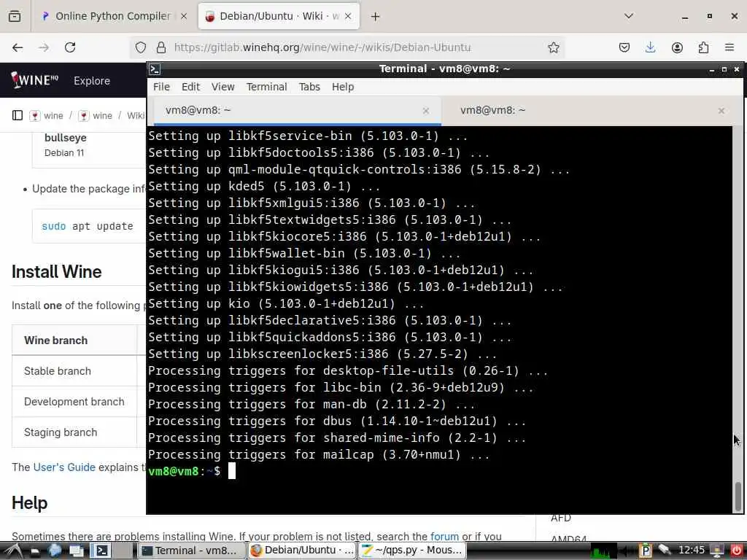
Task: Click the site security padlock icon
Action: coord(161,47)
